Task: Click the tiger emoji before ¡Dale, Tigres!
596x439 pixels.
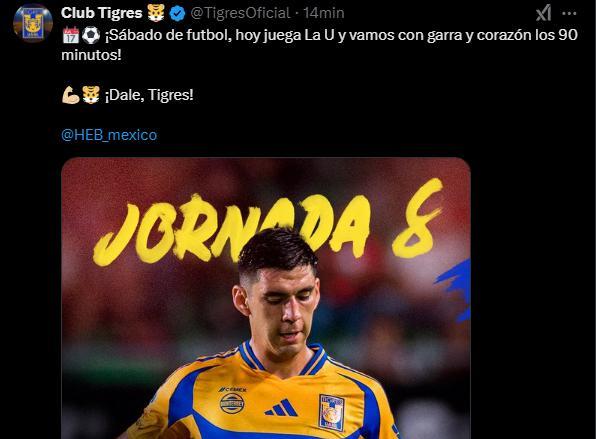Action: pyautogui.click(x=91, y=95)
